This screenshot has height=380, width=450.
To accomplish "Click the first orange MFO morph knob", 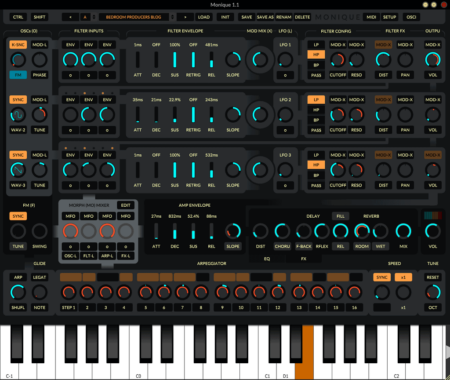I will (70, 231).
